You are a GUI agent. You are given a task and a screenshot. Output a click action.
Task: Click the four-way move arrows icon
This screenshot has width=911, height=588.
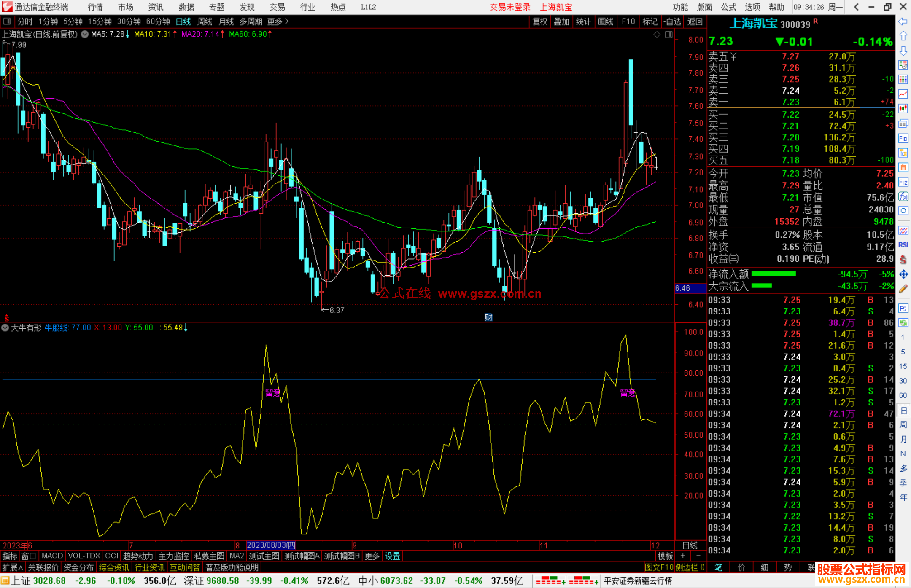point(903,274)
